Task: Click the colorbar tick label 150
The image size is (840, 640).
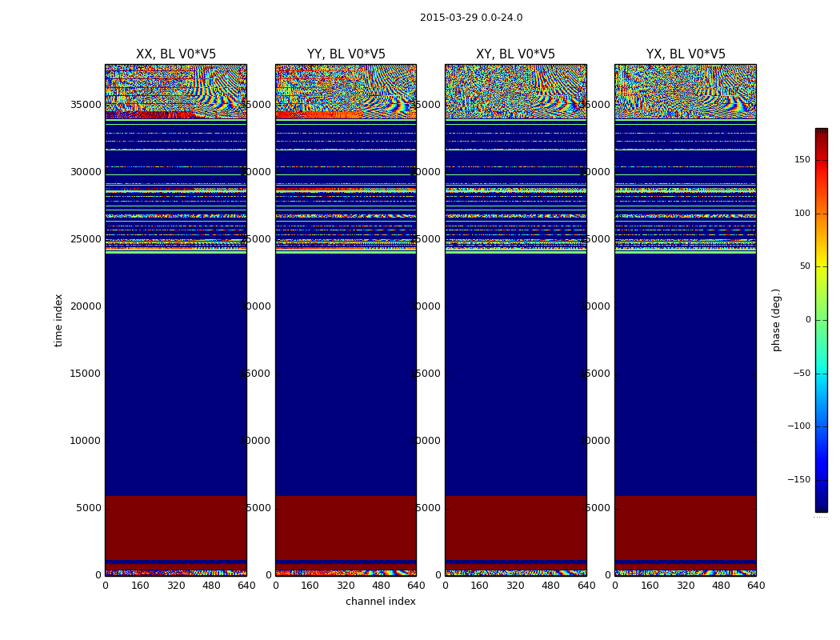Action: pyautogui.click(x=802, y=160)
